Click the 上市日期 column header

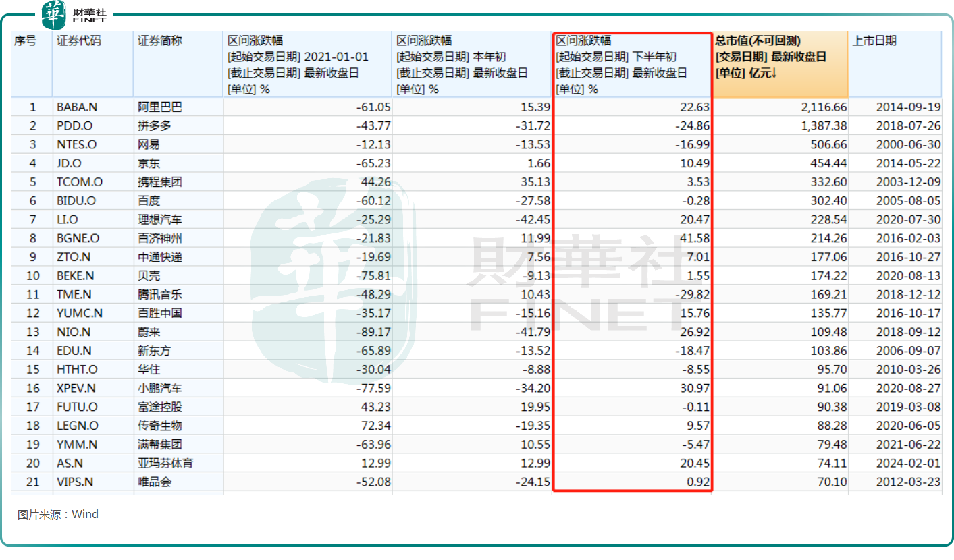(895, 65)
